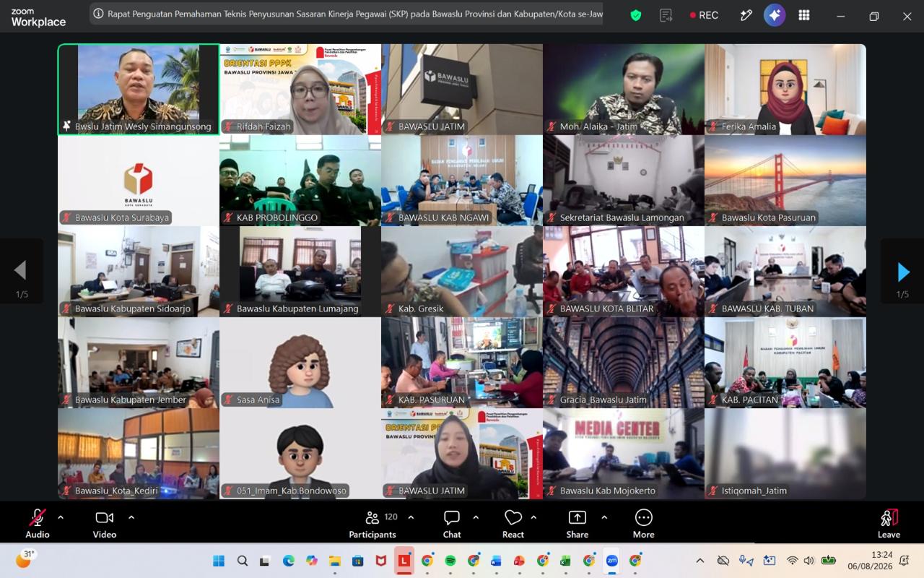
Task: Open Copilot from taskbar
Action: pyautogui.click(x=311, y=561)
